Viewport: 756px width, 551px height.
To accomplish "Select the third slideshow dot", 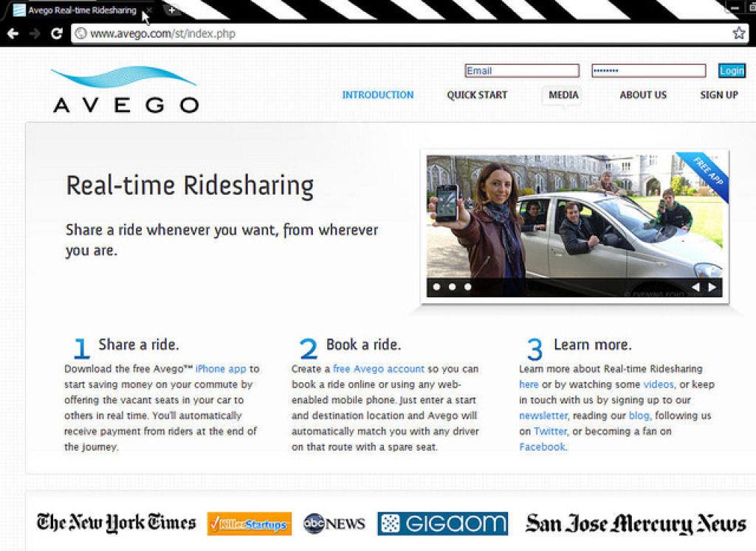I will pyautogui.click(x=467, y=287).
